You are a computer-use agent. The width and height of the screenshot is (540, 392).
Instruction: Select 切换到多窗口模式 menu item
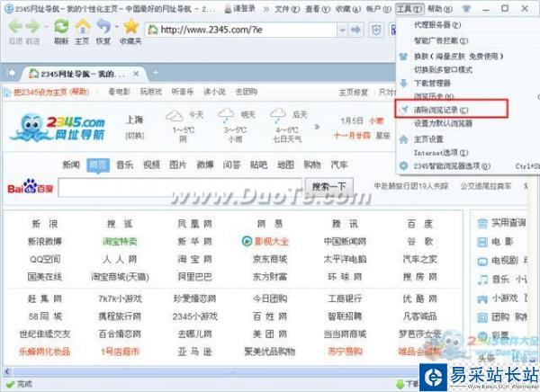click(x=443, y=69)
